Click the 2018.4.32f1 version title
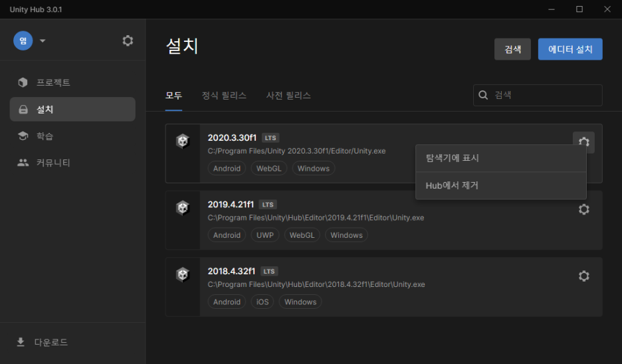Screen dimensions: 622x364 pos(231,271)
